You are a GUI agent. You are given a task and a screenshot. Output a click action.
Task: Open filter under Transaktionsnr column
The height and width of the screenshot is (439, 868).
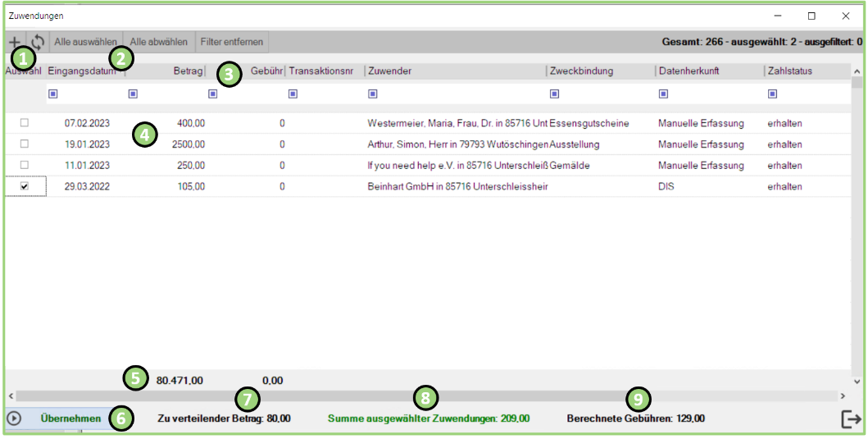pos(293,94)
